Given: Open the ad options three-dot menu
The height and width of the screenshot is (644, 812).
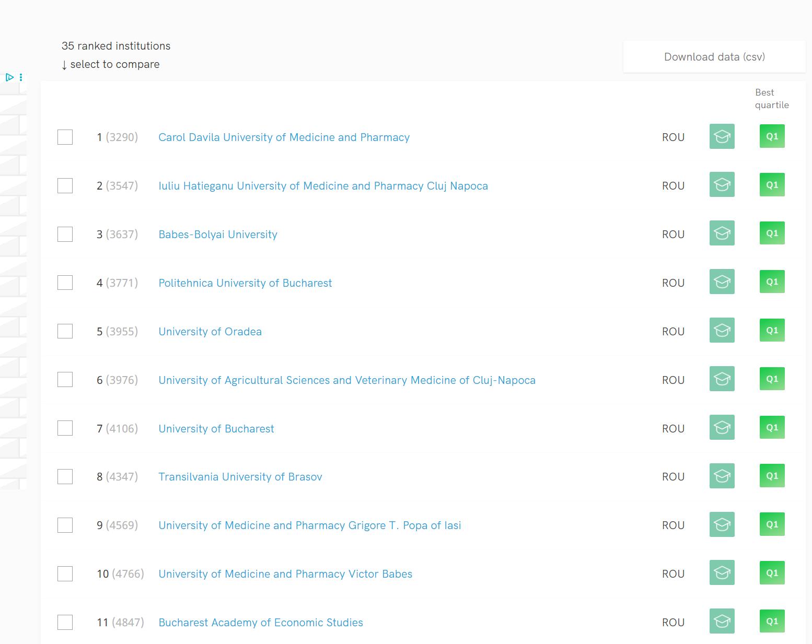Looking at the screenshot, I should (21, 77).
